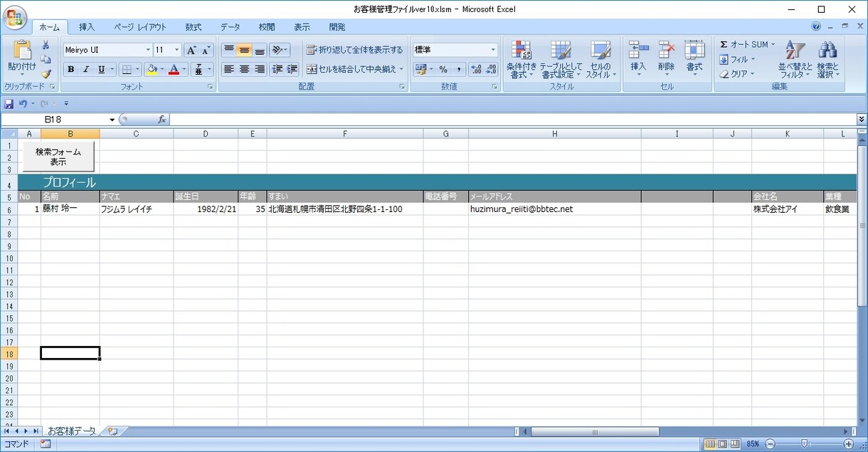Open fill color dropdown arrow
This screenshot has width=868, height=452.
point(162,69)
